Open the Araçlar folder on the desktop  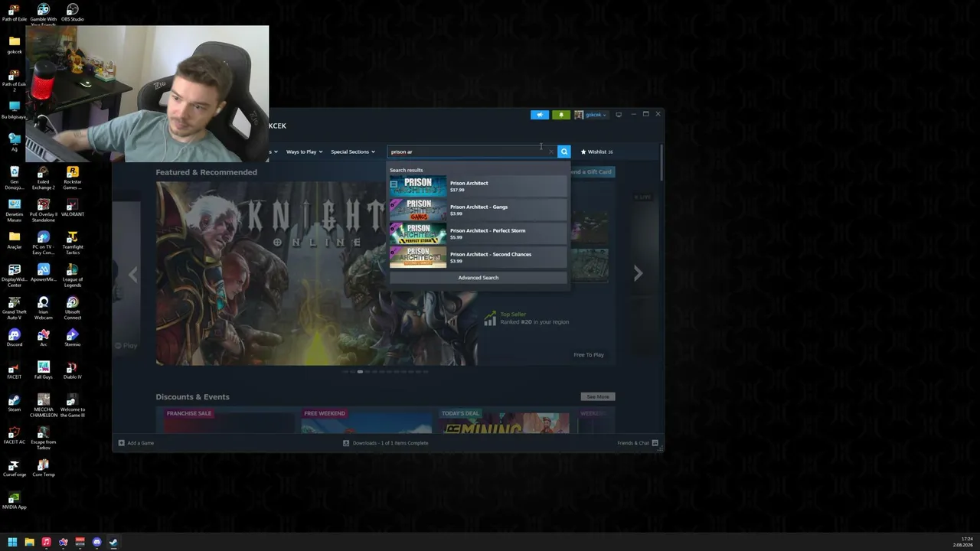15,240
